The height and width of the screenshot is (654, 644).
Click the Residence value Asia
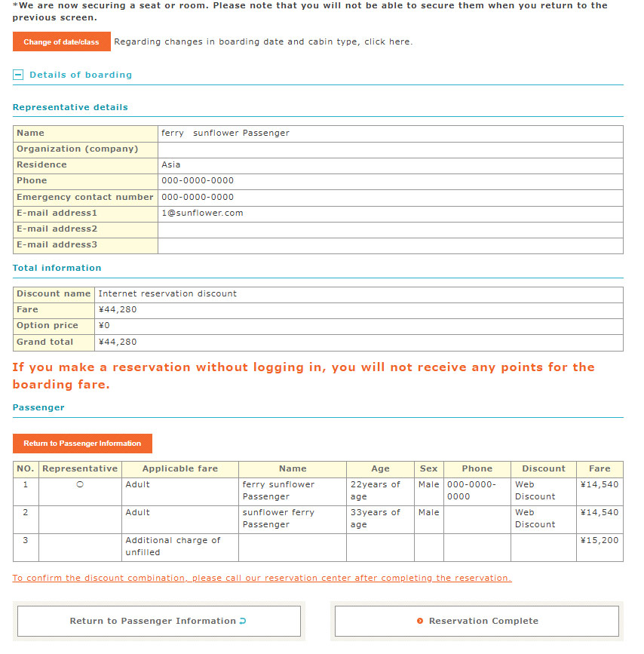coord(171,164)
